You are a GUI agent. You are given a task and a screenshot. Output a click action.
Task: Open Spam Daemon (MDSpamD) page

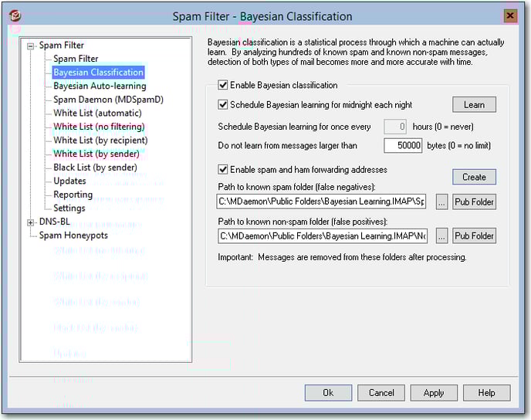108,100
